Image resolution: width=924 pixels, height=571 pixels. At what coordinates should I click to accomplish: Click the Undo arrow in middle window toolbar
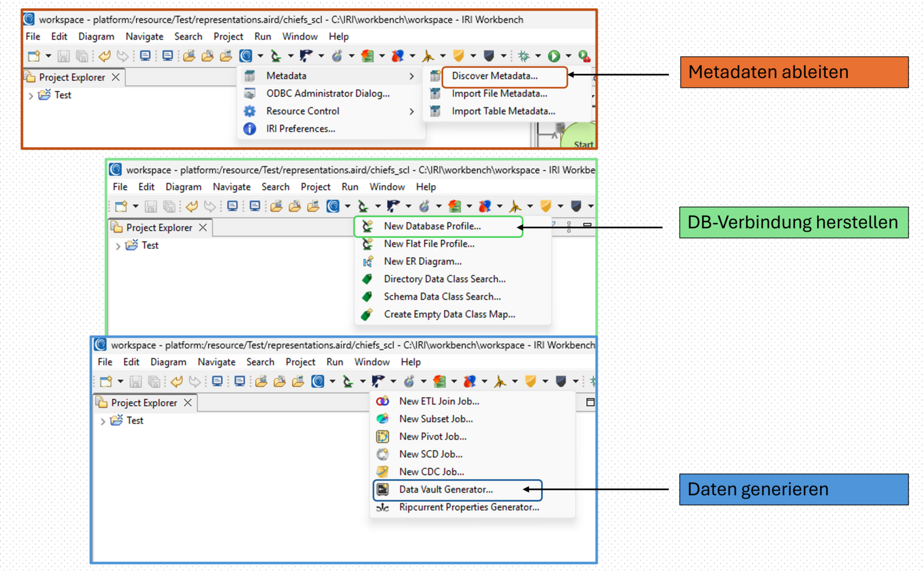tap(192, 206)
